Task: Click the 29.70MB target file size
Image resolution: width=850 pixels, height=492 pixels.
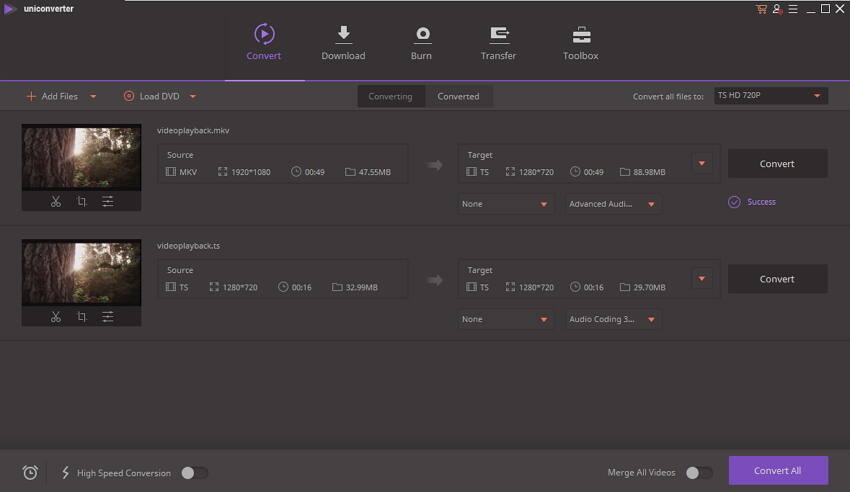Action: point(649,287)
